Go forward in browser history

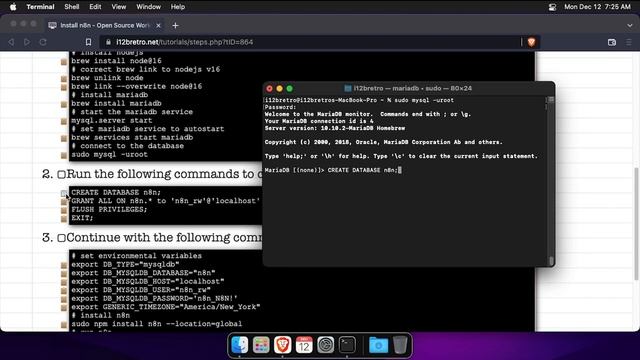click(27, 42)
